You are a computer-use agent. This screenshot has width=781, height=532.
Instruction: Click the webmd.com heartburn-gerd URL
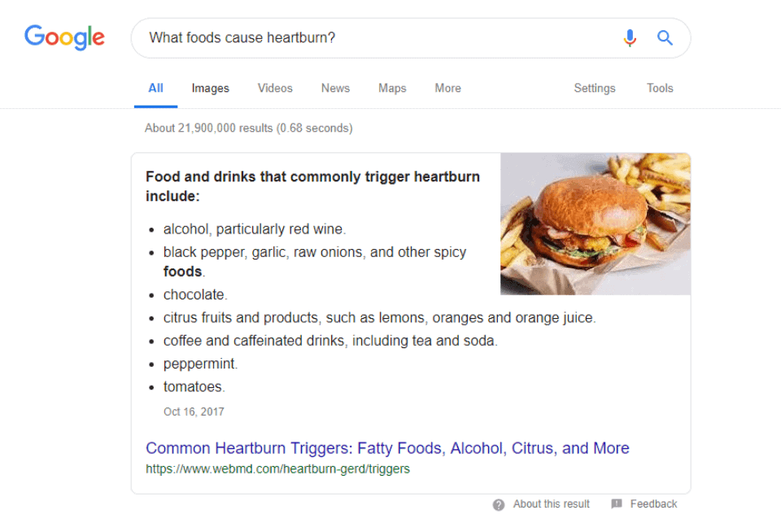coord(277,469)
